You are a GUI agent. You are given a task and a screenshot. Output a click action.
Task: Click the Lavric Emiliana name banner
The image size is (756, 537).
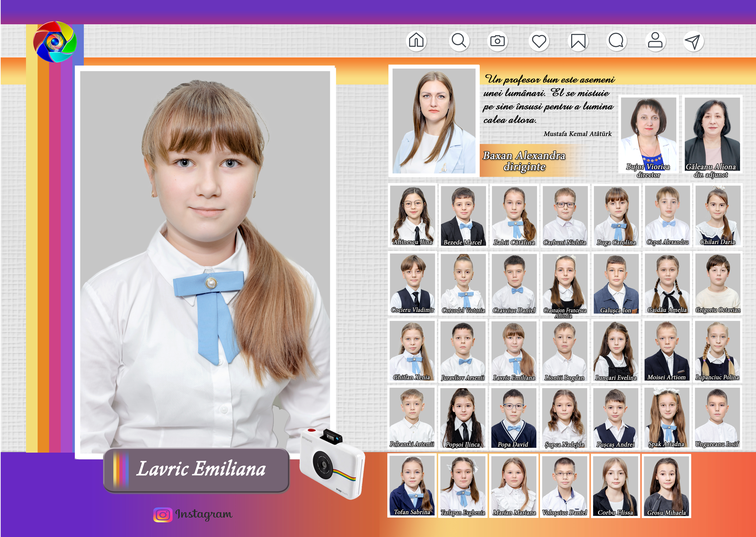point(197,470)
